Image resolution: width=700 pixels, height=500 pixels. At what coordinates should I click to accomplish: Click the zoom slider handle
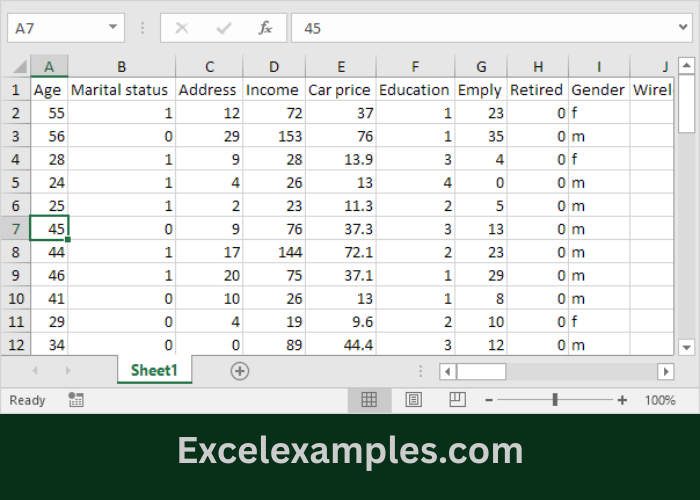click(x=555, y=400)
